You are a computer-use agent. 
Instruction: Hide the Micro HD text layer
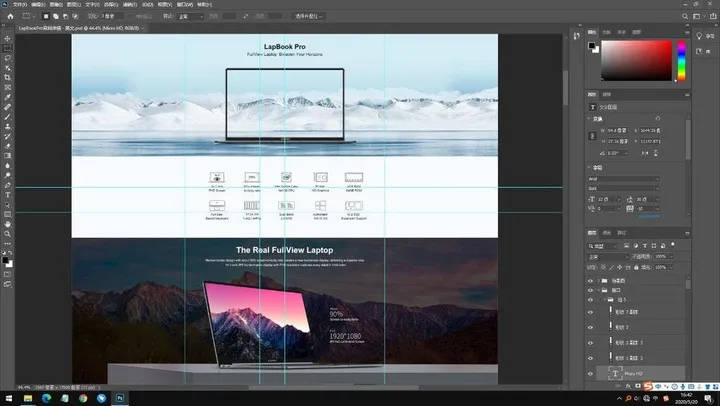coord(591,374)
